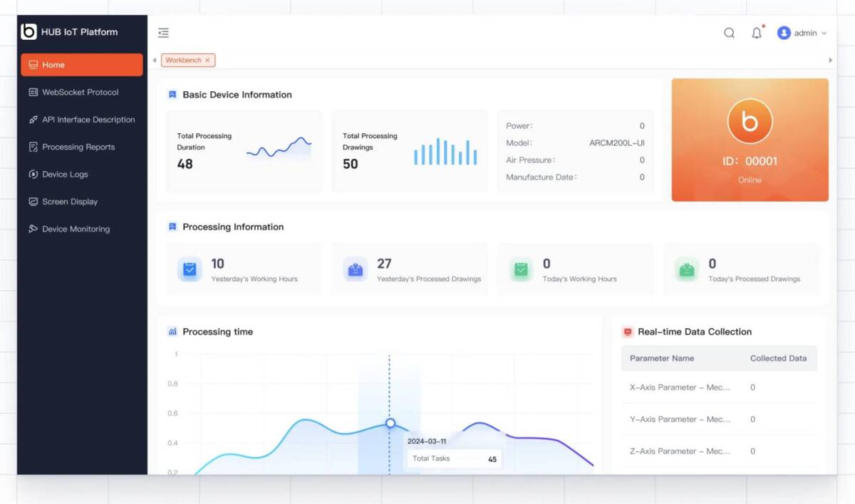Screen dimensions: 855x504
Task: Click the WebSocket Protocol icon
Action: [33, 92]
